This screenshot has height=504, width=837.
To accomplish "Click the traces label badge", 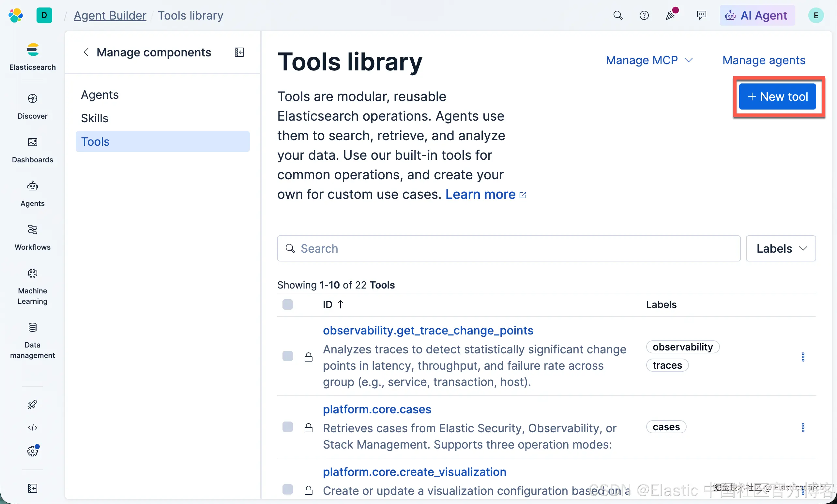I will (667, 365).
